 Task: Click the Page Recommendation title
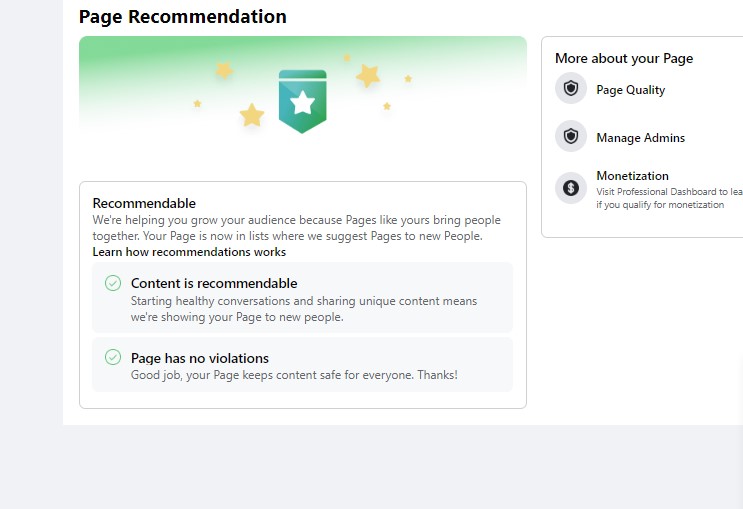point(182,17)
